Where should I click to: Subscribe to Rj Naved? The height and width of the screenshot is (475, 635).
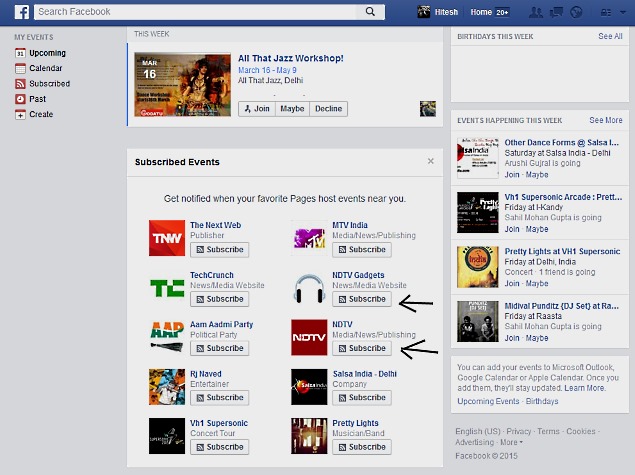(x=219, y=398)
